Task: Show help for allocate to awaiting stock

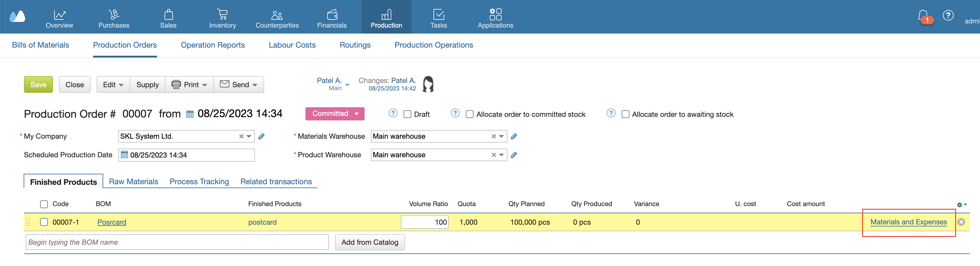Action: (611, 114)
